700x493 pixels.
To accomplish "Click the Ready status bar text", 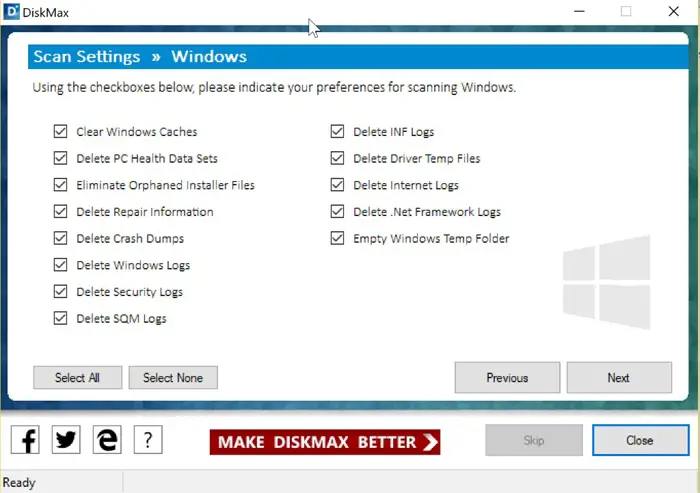I will click(x=19, y=482).
